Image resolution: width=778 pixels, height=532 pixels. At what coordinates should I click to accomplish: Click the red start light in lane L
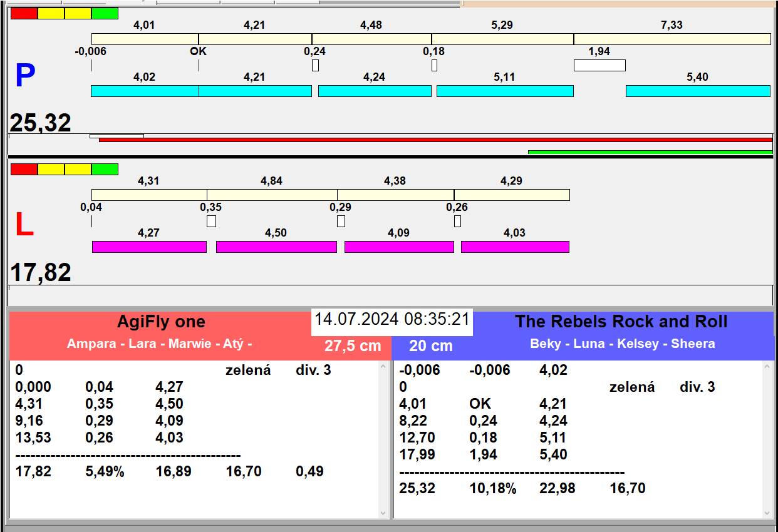point(24,169)
